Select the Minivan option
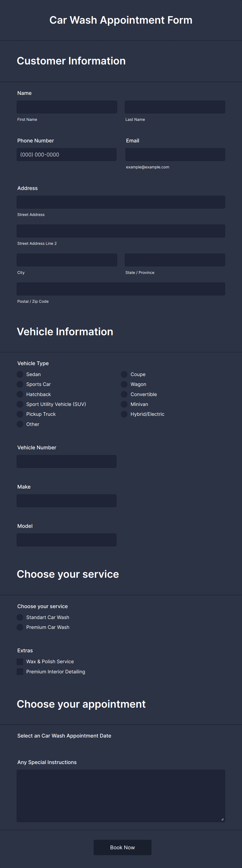This screenshot has height=868, width=242. 124,404
